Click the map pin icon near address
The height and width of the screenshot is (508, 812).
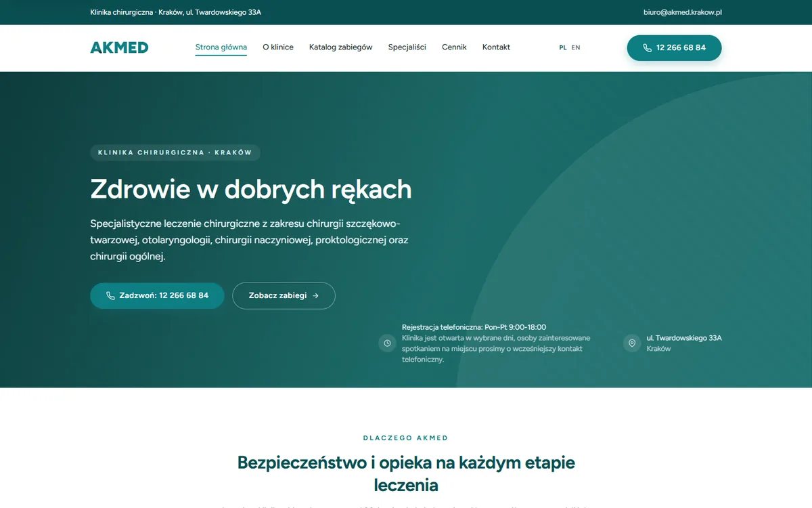tap(632, 343)
